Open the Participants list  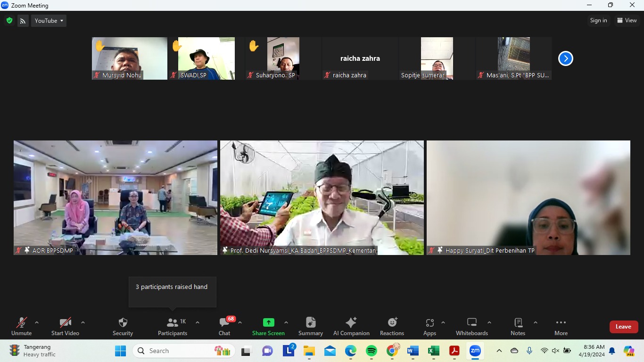tap(173, 323)
